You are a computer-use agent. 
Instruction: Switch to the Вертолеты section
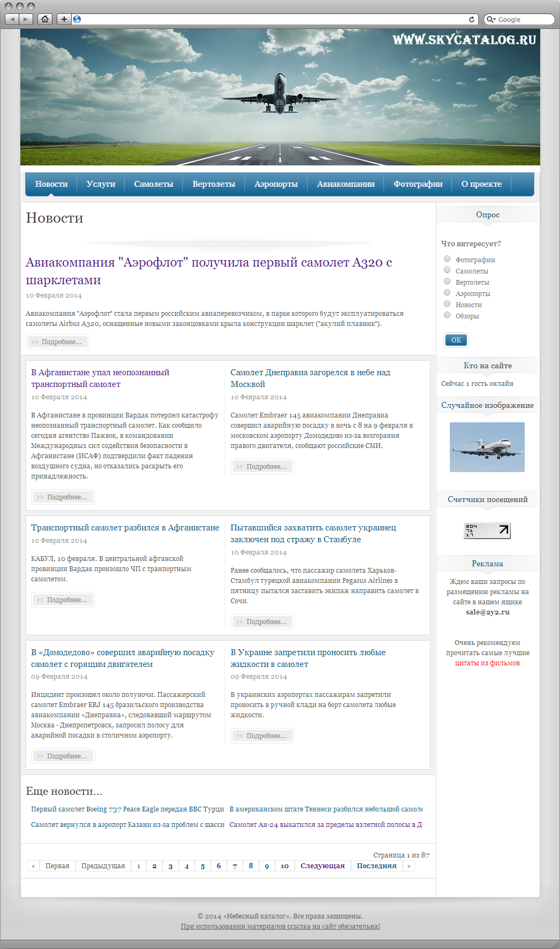click(x=214, y=184)
